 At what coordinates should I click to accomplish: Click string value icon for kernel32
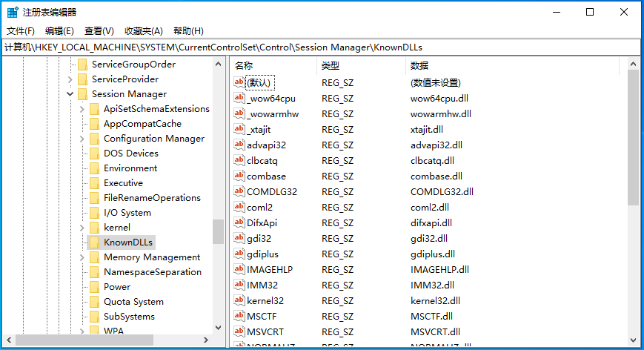tap(239, 300)
